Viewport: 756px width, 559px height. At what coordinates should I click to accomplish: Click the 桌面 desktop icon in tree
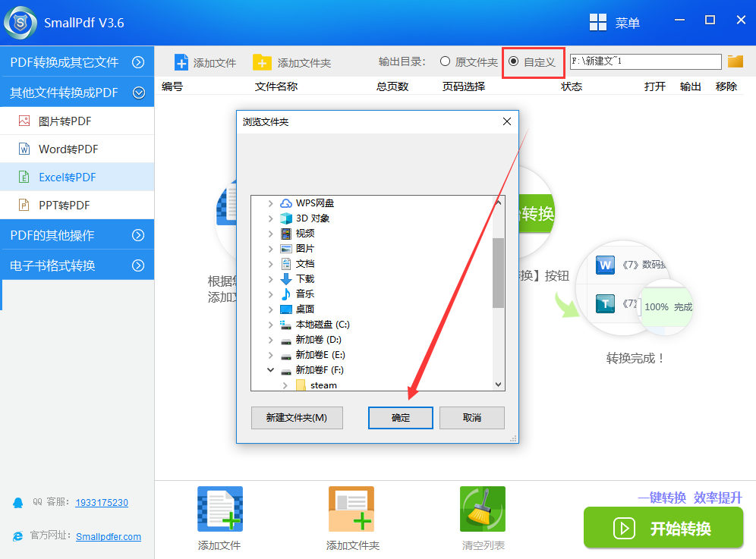(286, 309)
